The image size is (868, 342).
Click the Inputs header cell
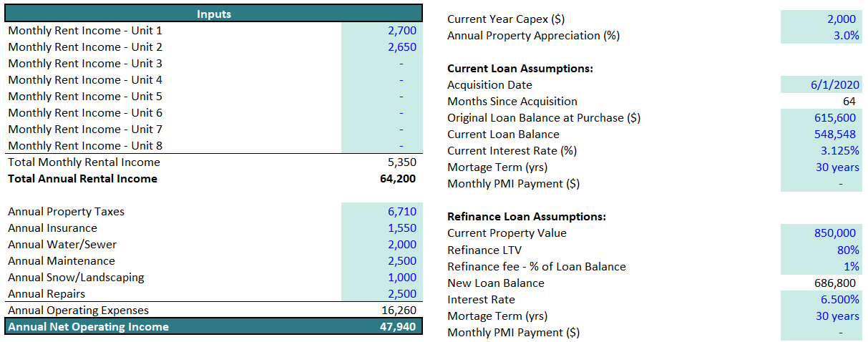tap(214, 14)
